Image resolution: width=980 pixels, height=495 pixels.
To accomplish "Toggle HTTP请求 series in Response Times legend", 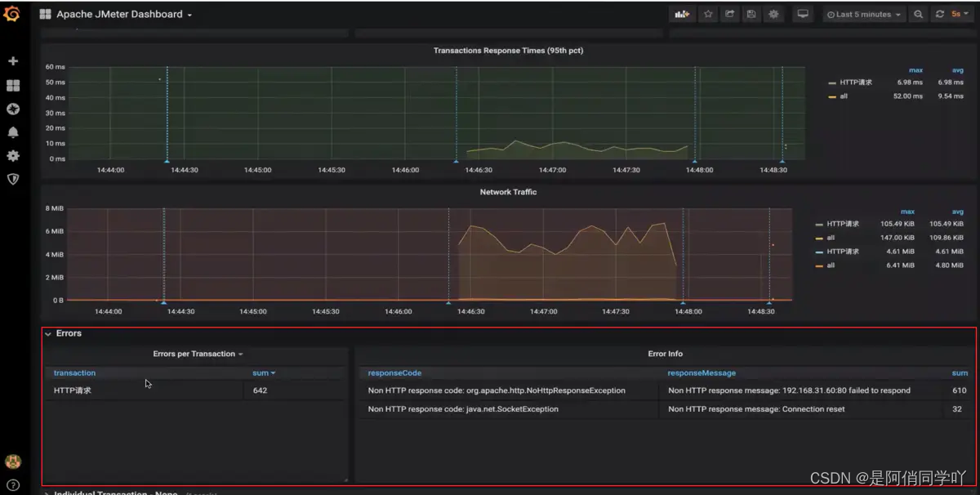I will 856,82.
